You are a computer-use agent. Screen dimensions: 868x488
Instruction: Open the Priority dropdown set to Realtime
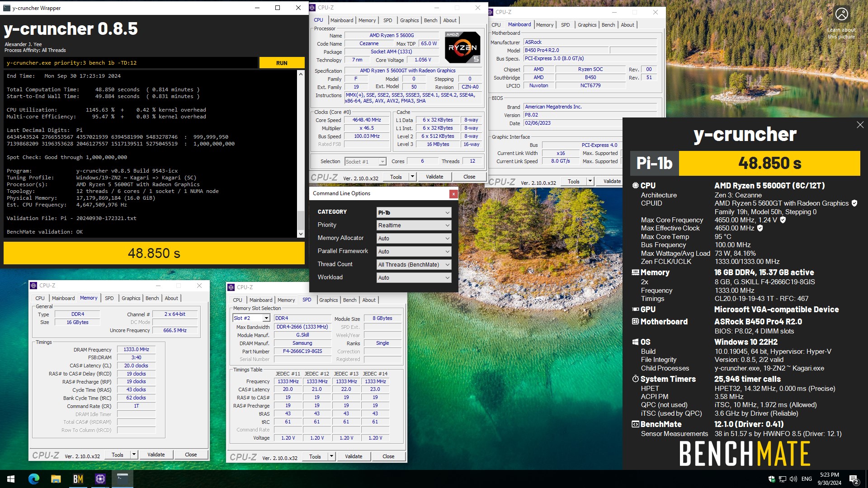point(414,225)
